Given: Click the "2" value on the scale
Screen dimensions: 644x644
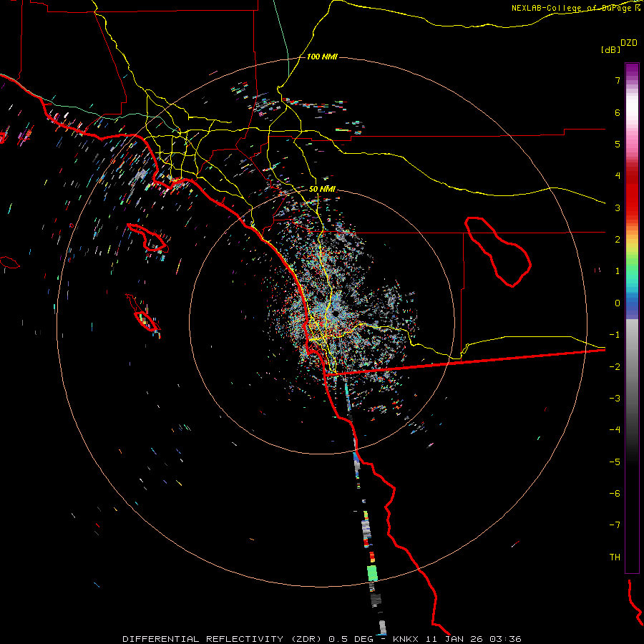Looking at the screenshot, I should [618, 240].
